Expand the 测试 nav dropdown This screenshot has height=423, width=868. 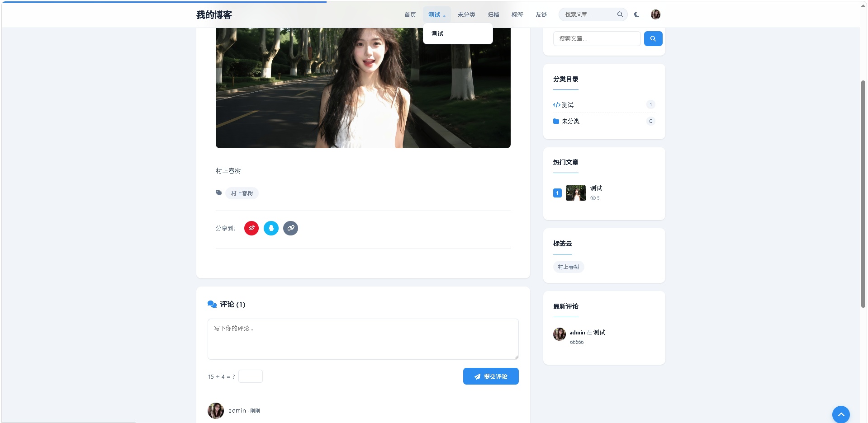pos(436,14)
